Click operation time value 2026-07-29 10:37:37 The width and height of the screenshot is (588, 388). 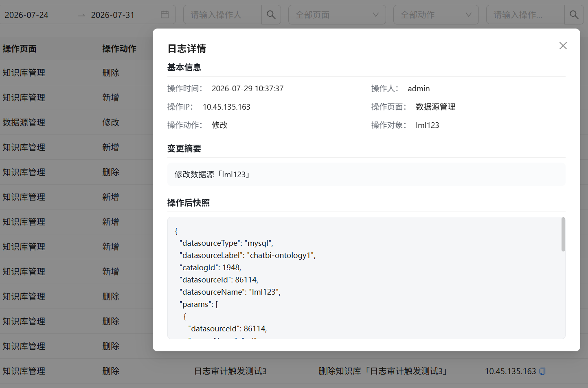(248, 88)
